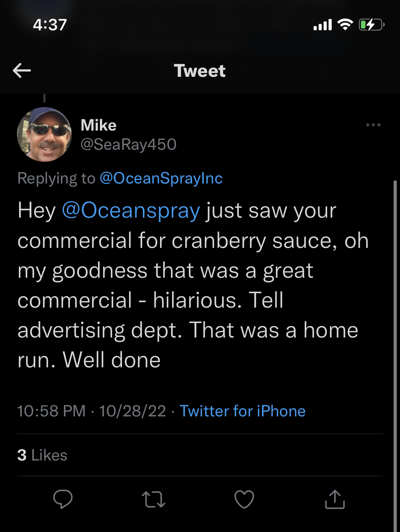Tap the retweet arrows icon
The width and height of the screenshot is (400, 532).
tap(154, 500)
